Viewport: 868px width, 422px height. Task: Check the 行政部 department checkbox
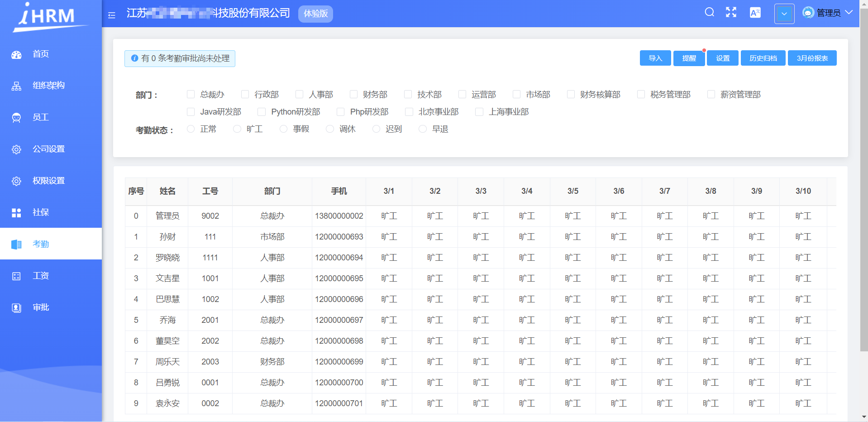coord(245,94)
